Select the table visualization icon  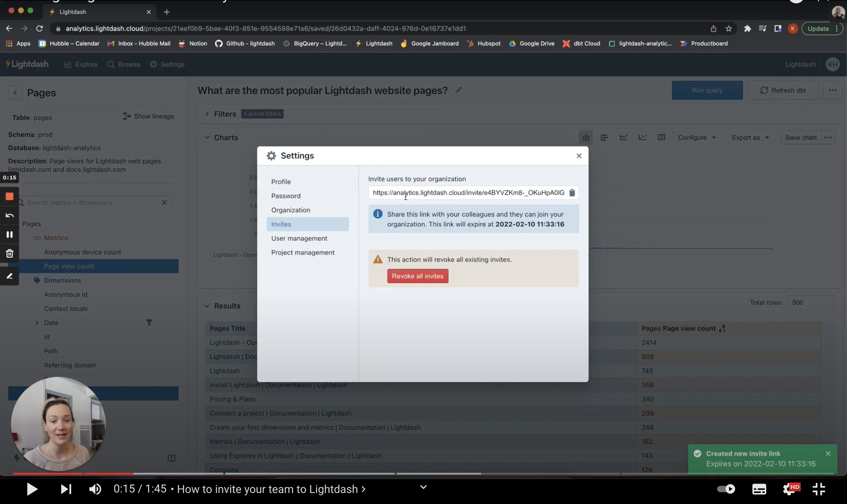coord(661,137)
